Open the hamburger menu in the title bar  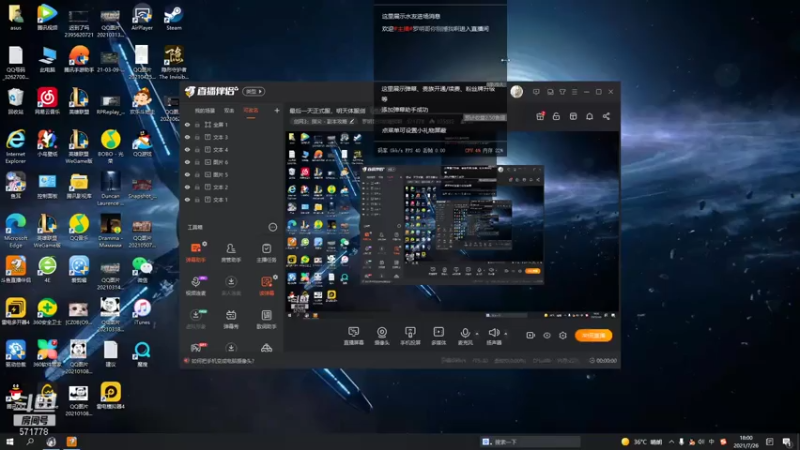574,92
